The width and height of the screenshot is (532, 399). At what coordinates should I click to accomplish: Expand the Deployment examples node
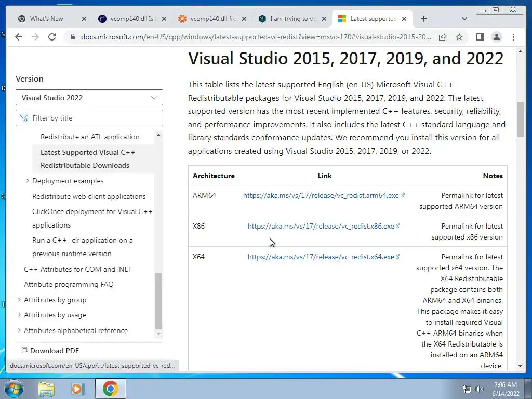(x=28, y=181)
